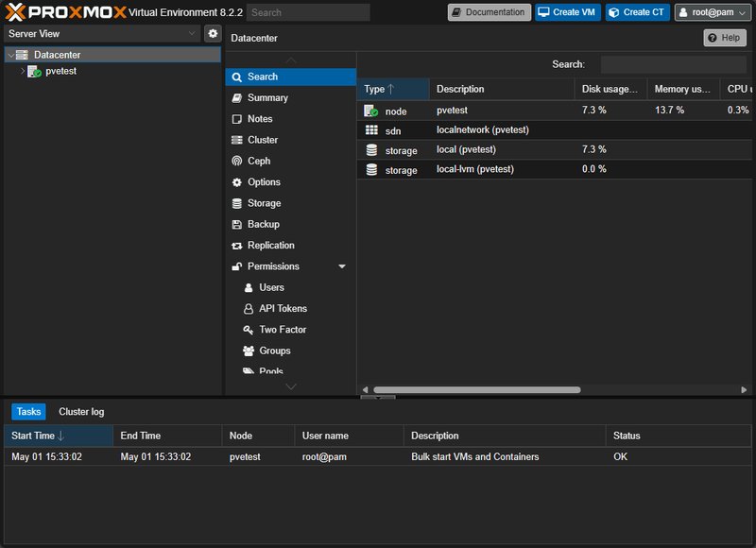Click the Proxmox logo
The image size is (756, 548).
pyautogui.click(x=65, y=12)
